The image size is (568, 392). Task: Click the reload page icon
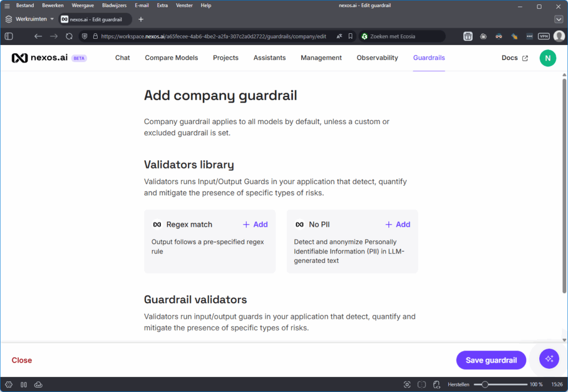69,36
